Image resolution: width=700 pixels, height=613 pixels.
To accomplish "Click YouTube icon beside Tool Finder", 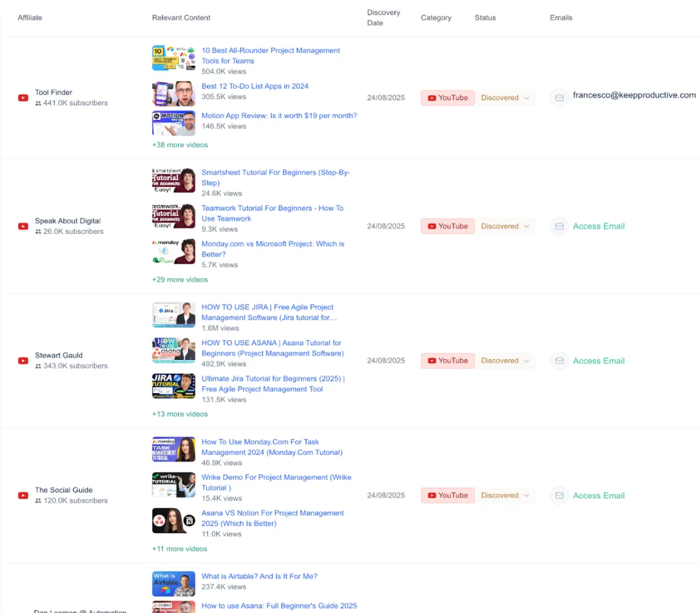I will pyautogui.click(x=23, y=98).
